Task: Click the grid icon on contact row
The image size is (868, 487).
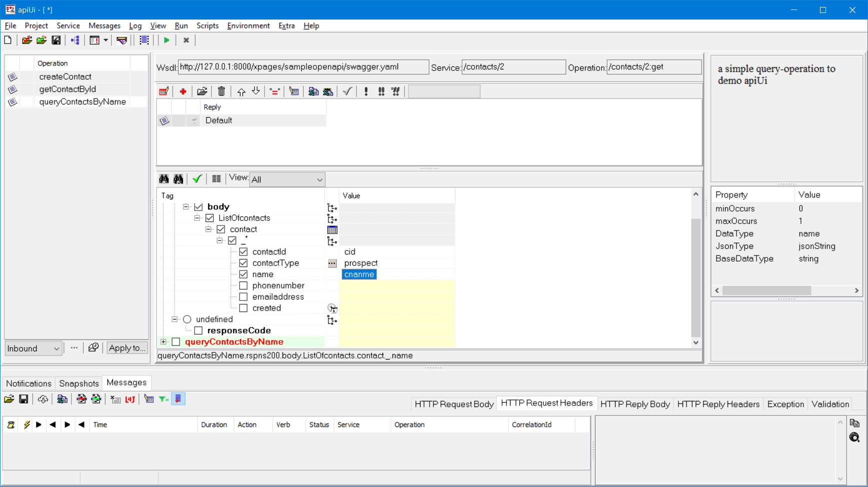Action: click(x=332, y=229)
